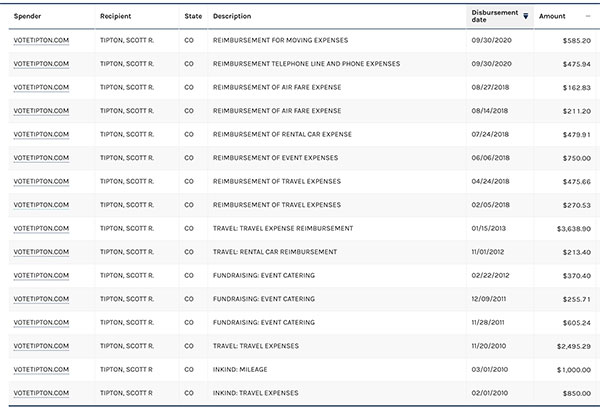Click the dash icon in Amount header
The image size is (600, 409).
pyautogui.click(x=587, y=16)
